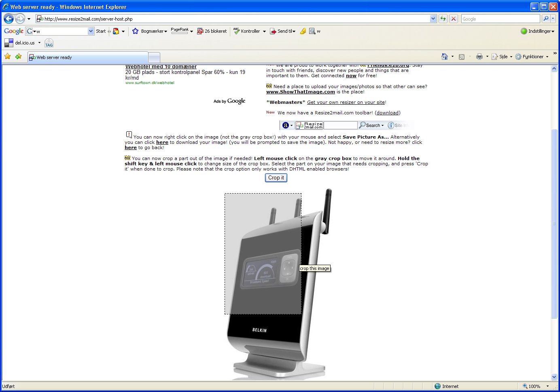Open the www.ShowThatImage.com link
This screenshot has height=392, width=560.
(x=301, y=92)
